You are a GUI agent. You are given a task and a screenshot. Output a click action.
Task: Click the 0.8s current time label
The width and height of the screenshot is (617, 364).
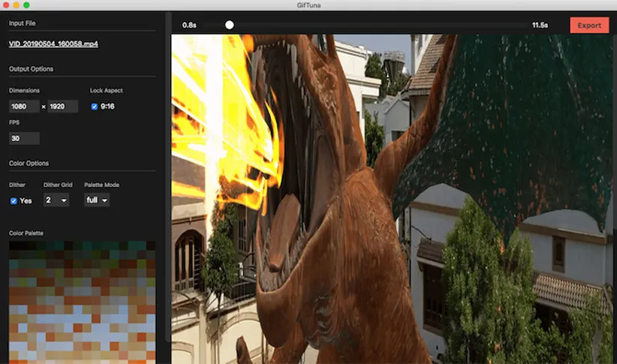pos(189,26)
